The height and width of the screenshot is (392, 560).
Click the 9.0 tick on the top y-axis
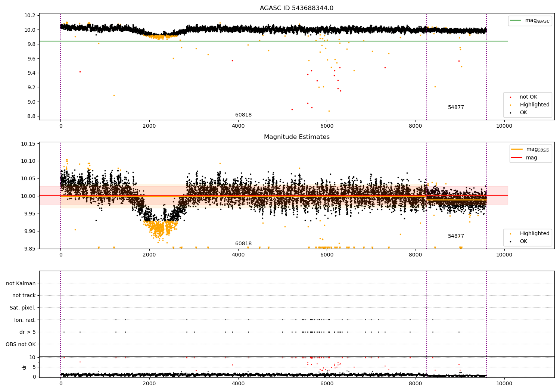click(x=31, y=102)
